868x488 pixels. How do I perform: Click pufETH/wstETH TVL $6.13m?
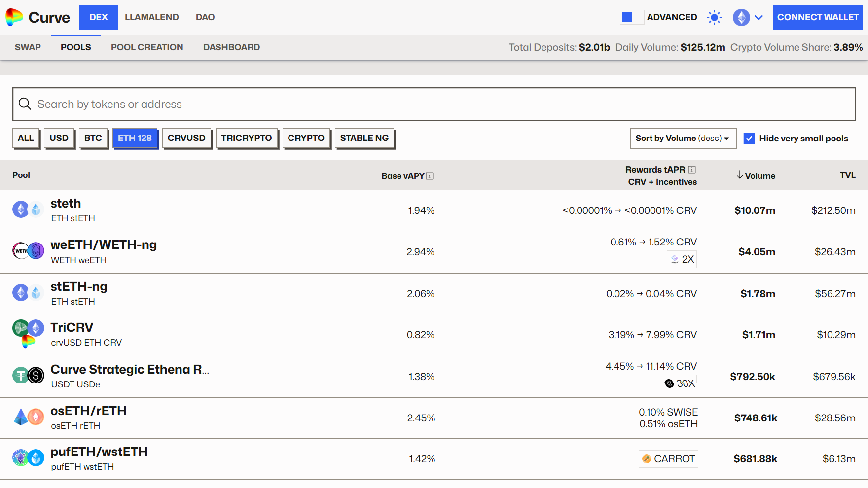click(x=839, y=459)
